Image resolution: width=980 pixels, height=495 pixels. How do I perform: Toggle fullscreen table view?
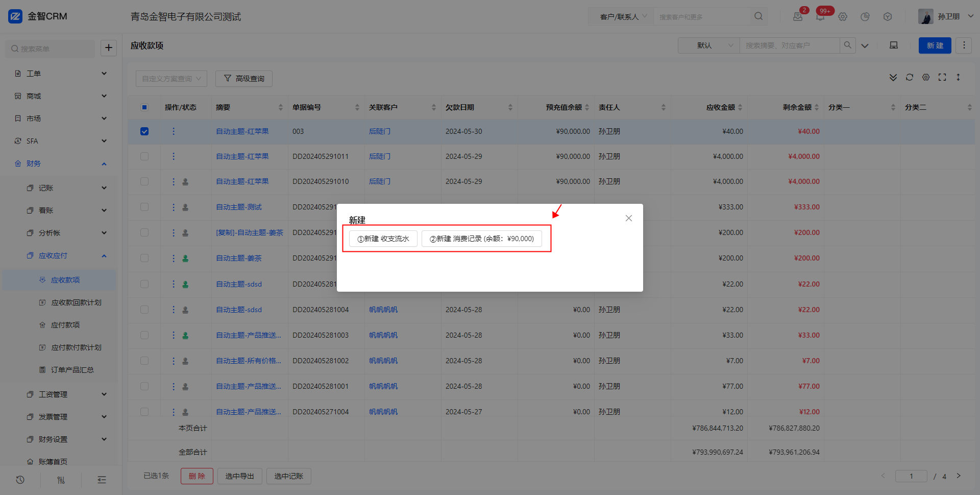point(942,77)
